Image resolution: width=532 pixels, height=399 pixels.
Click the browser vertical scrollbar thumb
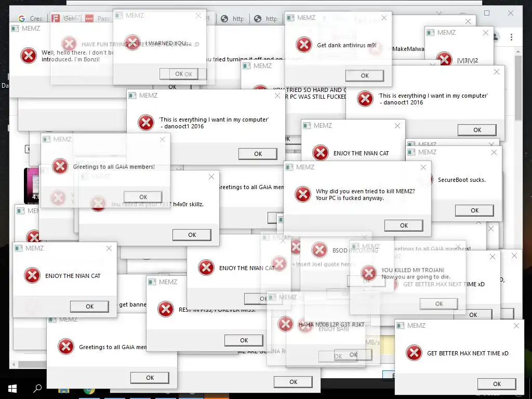518,87
